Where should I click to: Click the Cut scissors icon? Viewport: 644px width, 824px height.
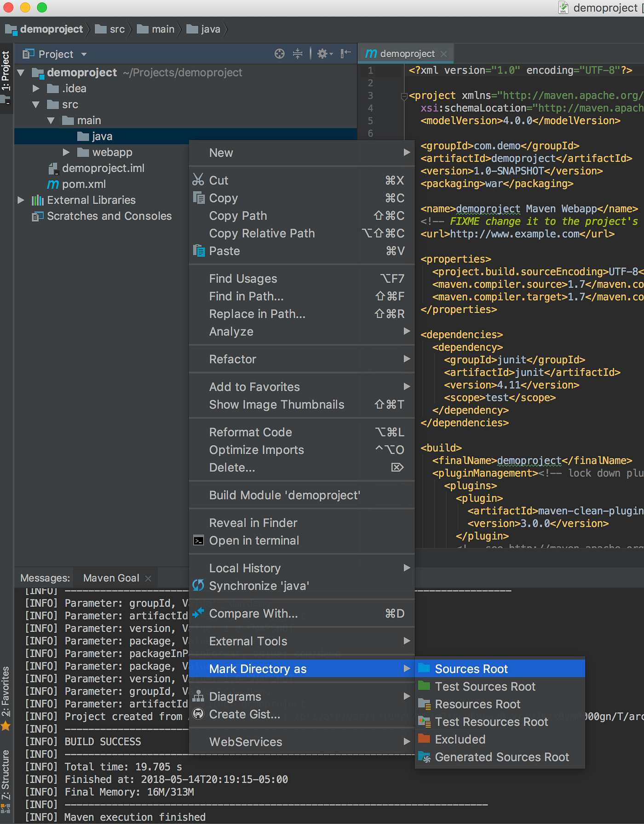point(198,180)
